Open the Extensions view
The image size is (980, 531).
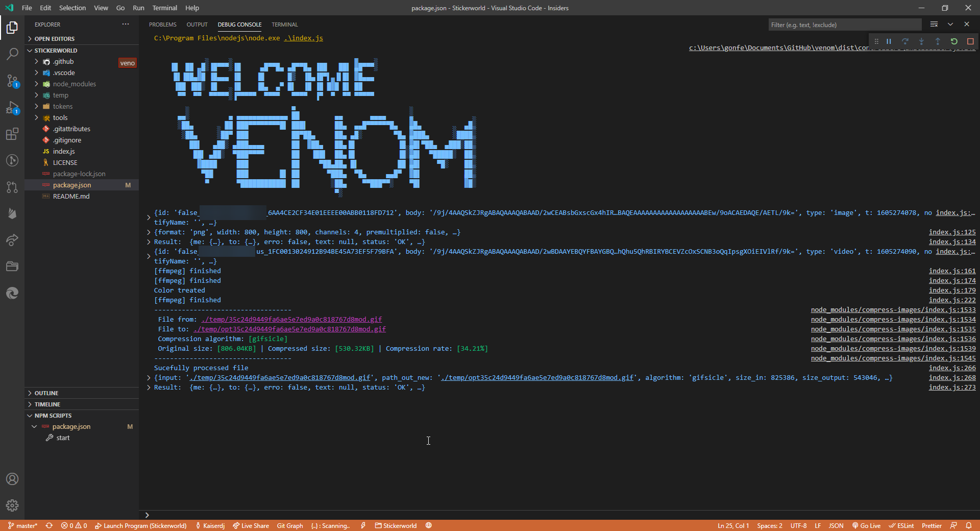tap(12, 134)
